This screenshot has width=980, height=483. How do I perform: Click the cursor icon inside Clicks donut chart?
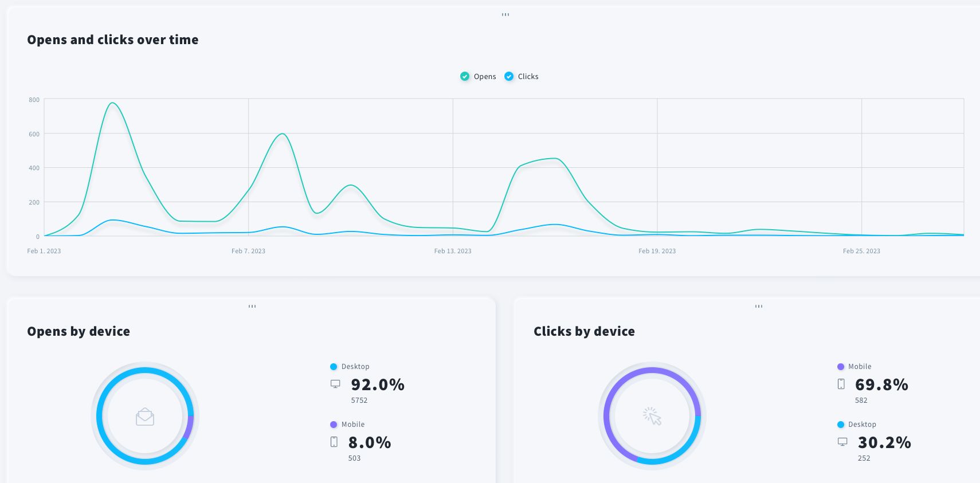click(652, 416)
